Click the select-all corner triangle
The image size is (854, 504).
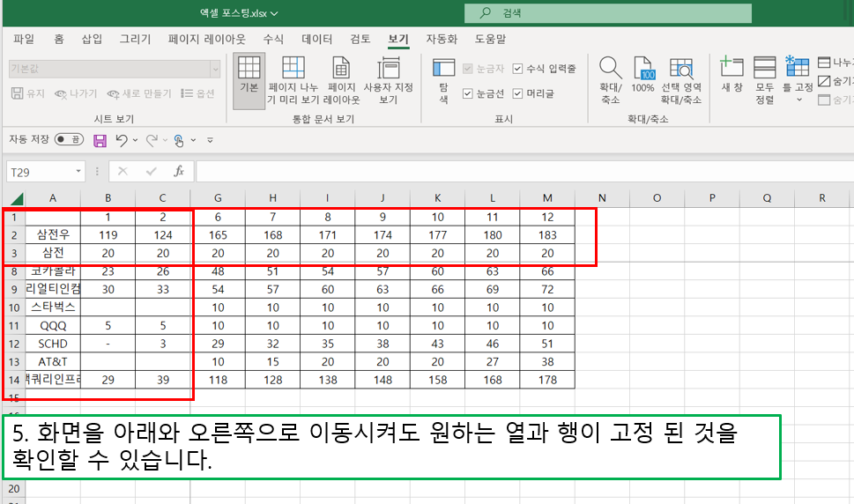[17, 198]
